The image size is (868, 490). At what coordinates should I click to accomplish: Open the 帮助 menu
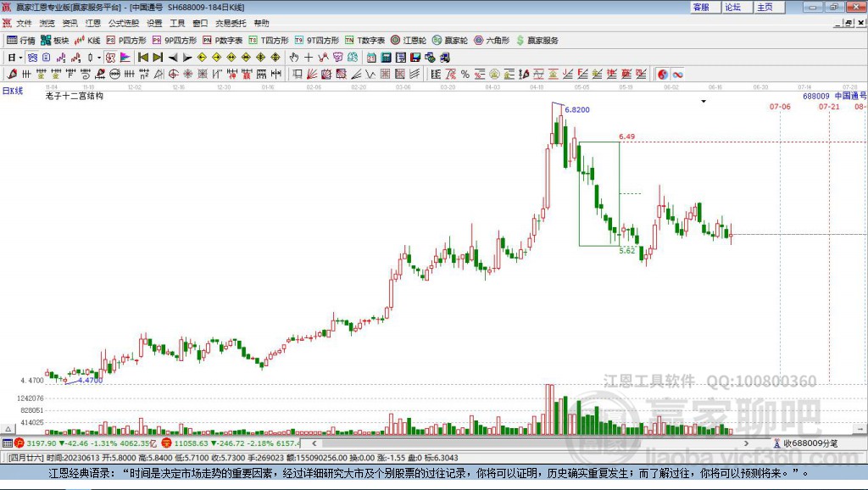pyautogui.click(x=261, y=23)
